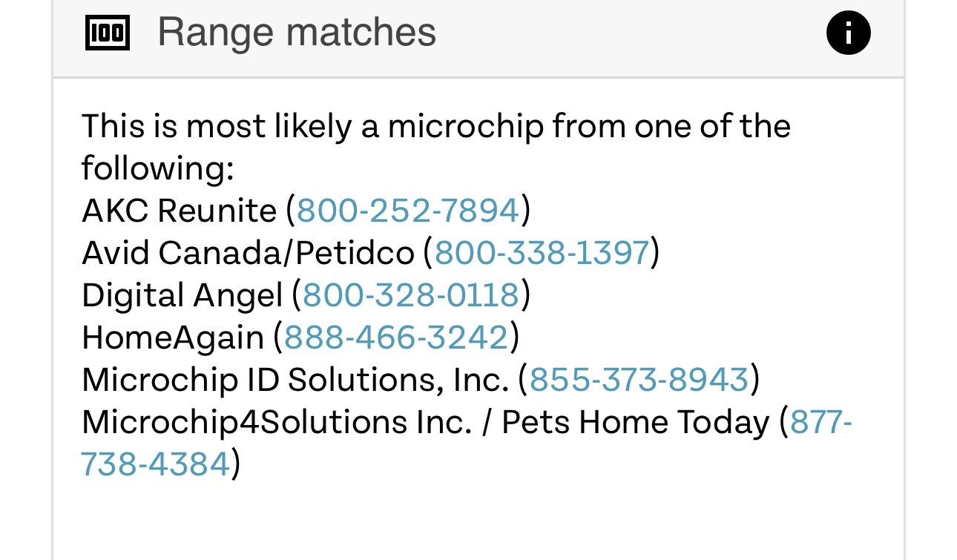
Task: Click the info icon in Range matches header
Action: (x=848, y=34)
